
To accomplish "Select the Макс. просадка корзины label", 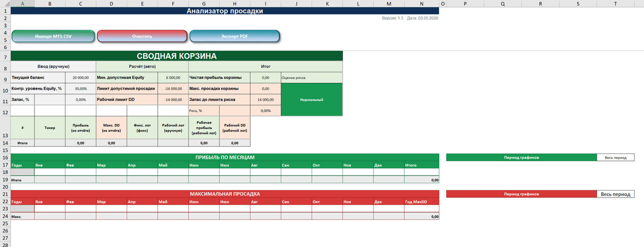I will (x=219, y=88).
